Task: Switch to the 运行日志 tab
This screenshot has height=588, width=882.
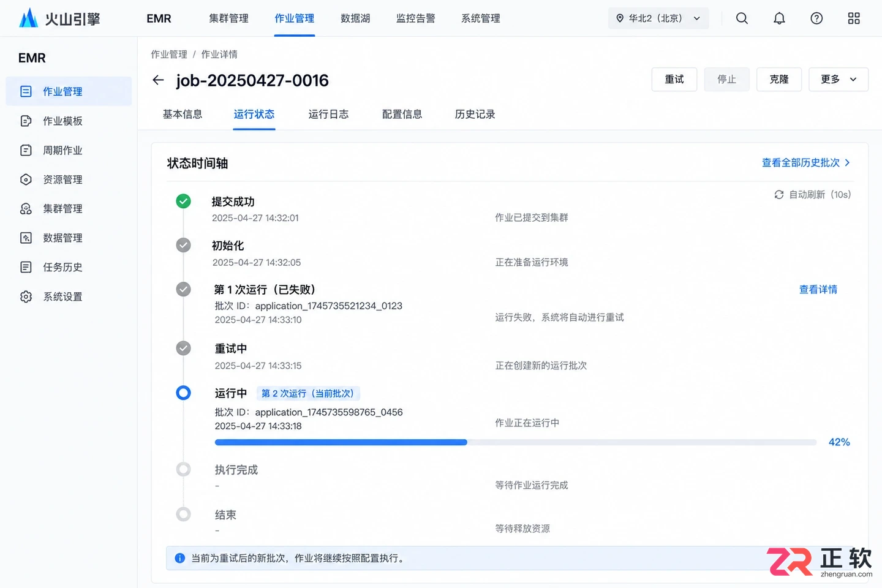Action: point(328,115)
